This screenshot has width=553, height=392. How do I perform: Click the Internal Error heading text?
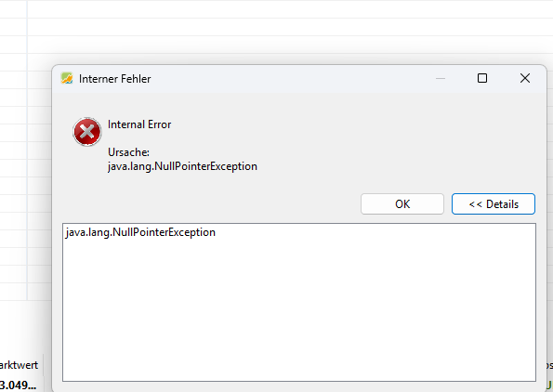tap(139, 124)
